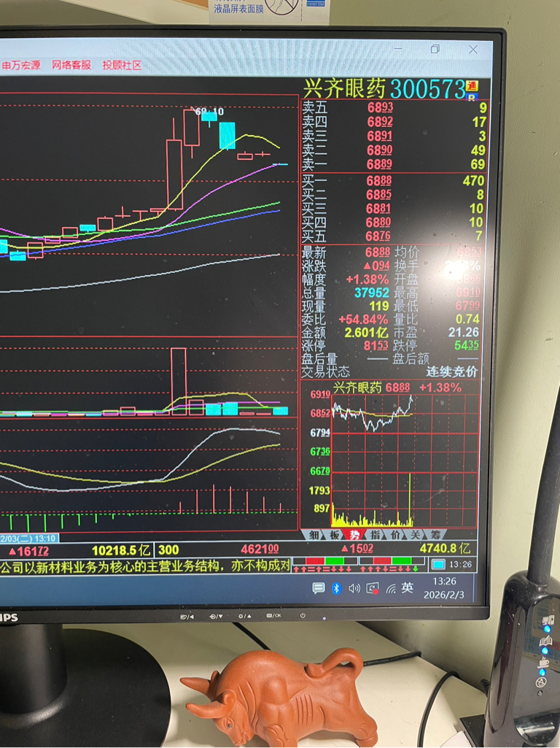Click the stock code 300573
The image size is (560, 748).
[427, 89]
